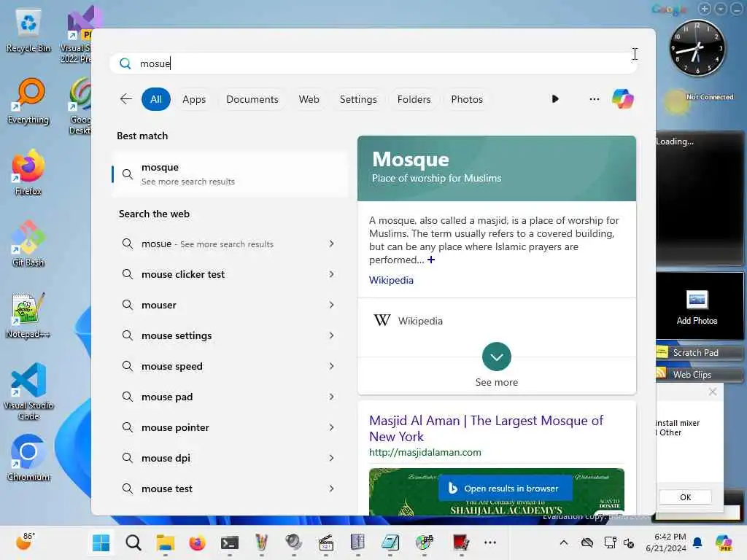Select the mosque best match result

point(231,174)
